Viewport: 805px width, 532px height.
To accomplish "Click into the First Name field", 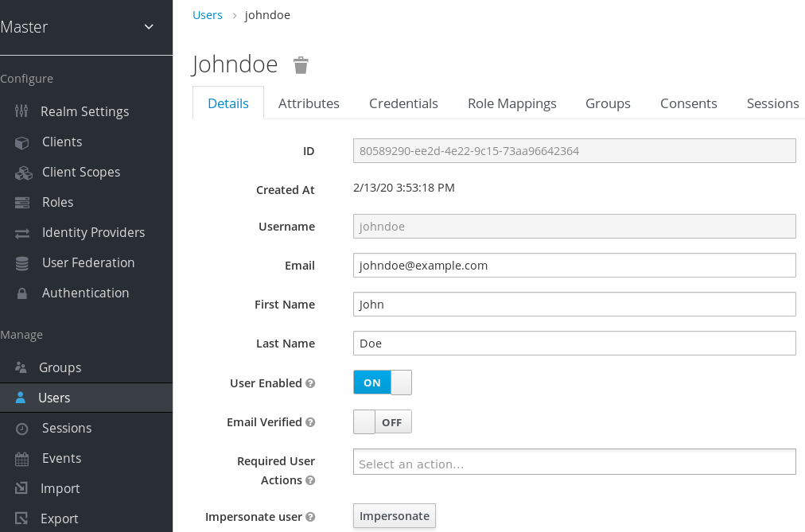I will 574,305.
